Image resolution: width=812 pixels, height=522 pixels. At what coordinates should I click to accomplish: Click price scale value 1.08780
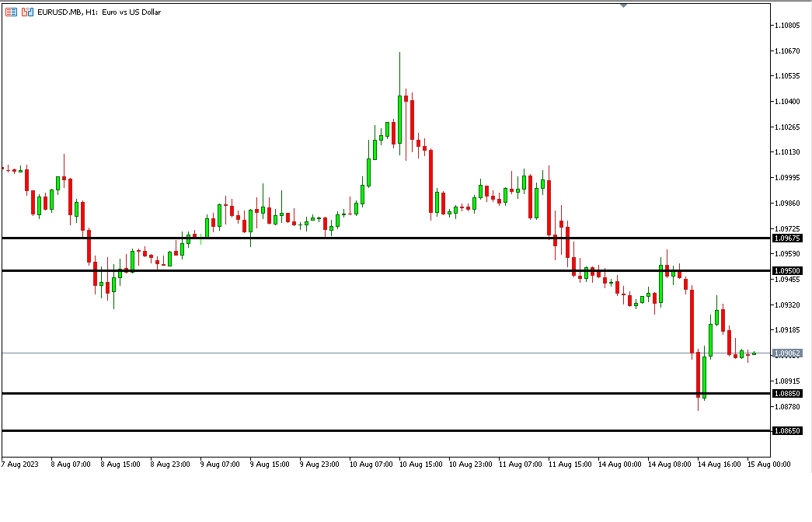click(787, 407)
